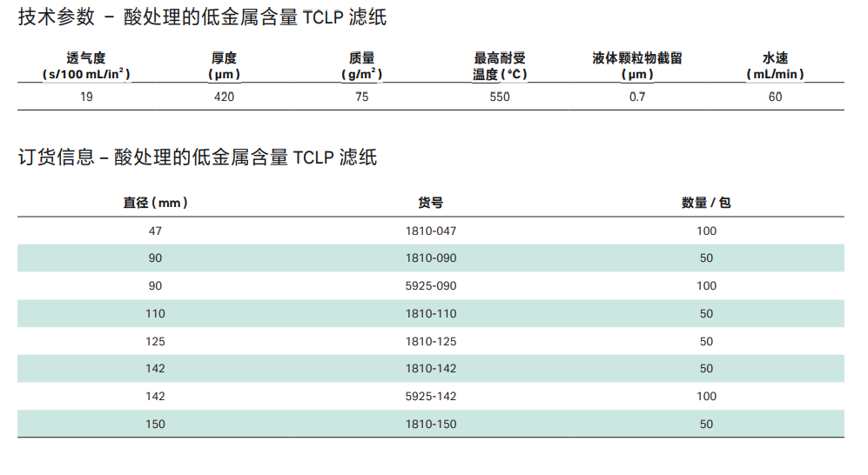Image resolution: width=868 pixels, height=475 pixels.
Task: Click the thickness value 420
Action: point(224,97)
